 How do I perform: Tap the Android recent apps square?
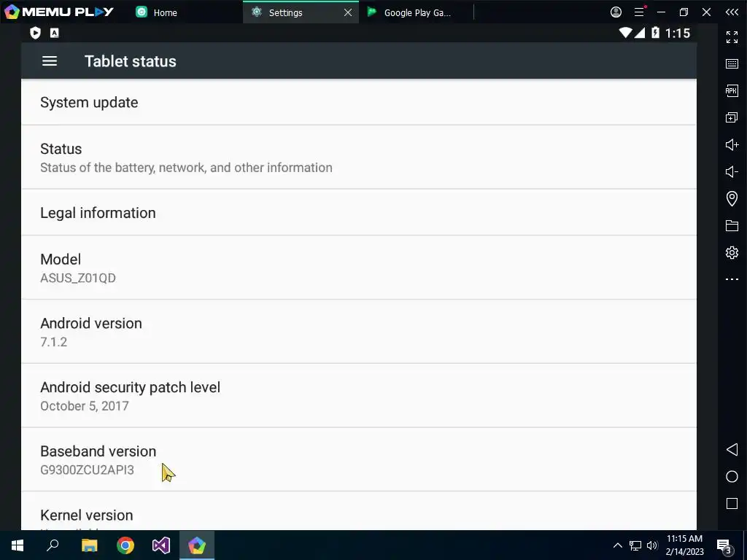(x=732, y=503)
